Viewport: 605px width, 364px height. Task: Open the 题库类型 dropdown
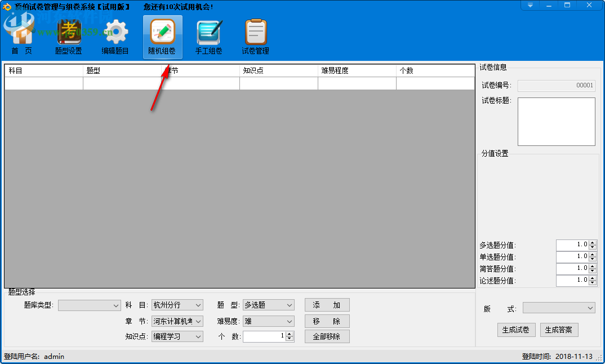[89, 305]
